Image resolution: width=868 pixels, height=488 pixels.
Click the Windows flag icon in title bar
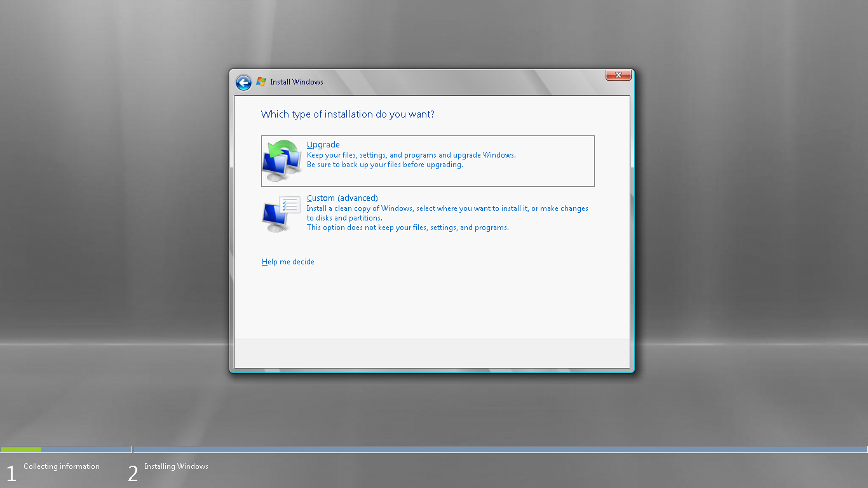(261, 82)
